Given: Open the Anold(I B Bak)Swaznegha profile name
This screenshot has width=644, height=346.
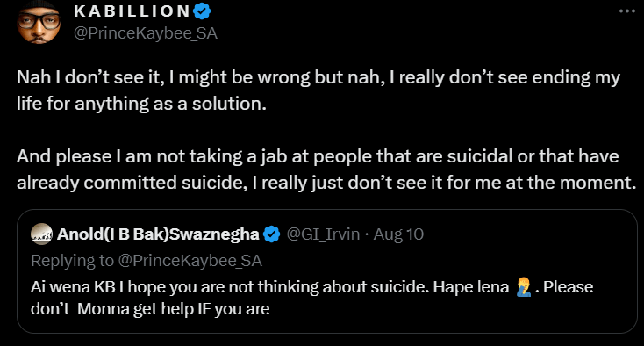Looking at the screenshot, I should pyautogui.click(x=158, y=234).
